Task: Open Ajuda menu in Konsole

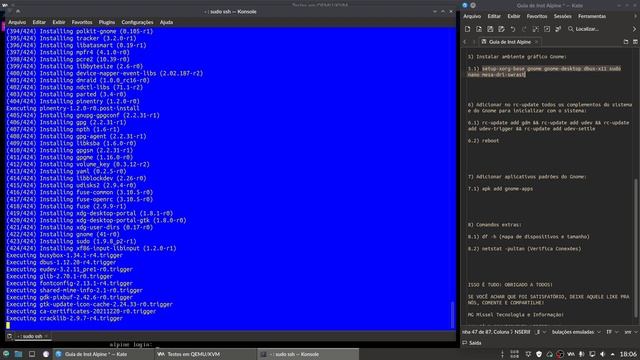Action: point(167,22)
